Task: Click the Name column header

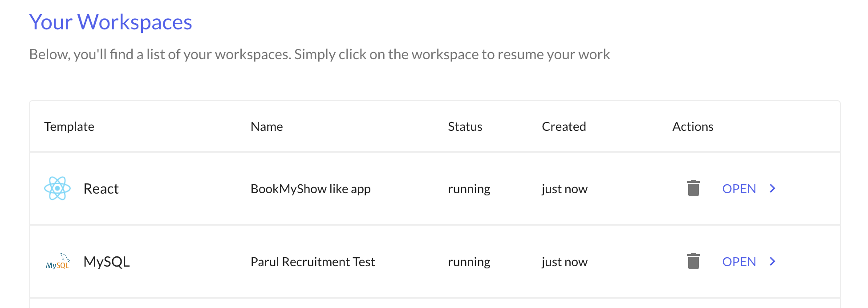Action: pyautogui.click(x=267, y=126)
